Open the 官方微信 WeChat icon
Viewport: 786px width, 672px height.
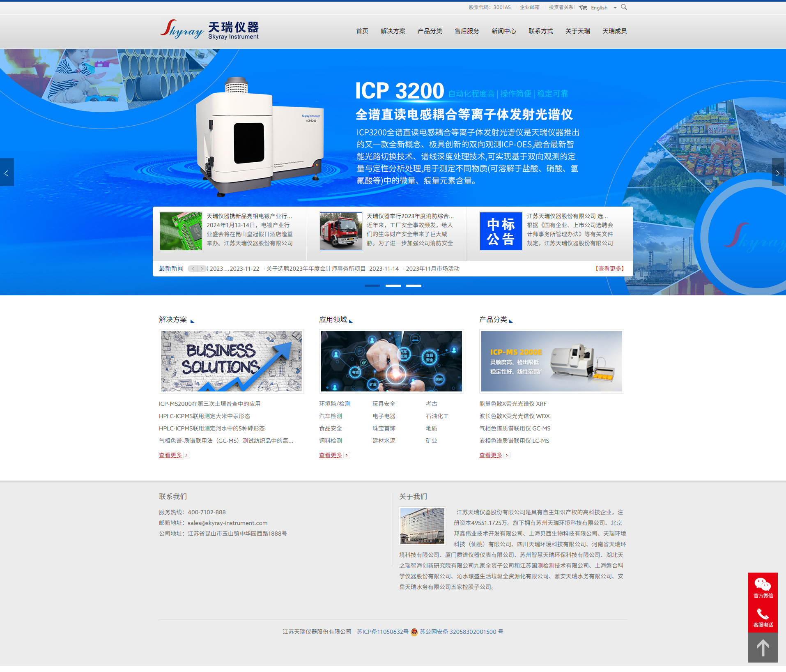pos(763,588)
